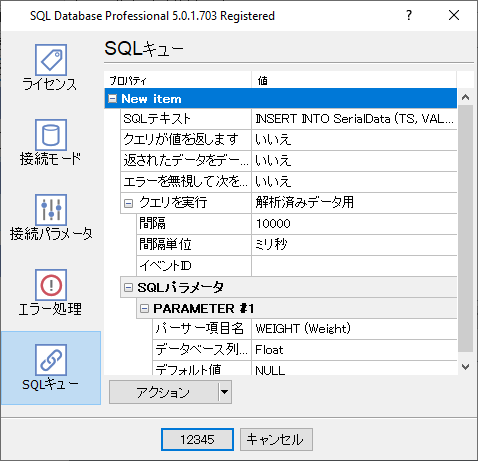Screen dimensions: 478x461
Task: Switch to the 接続パラメータ sidebar label
Action: (51, 234)
